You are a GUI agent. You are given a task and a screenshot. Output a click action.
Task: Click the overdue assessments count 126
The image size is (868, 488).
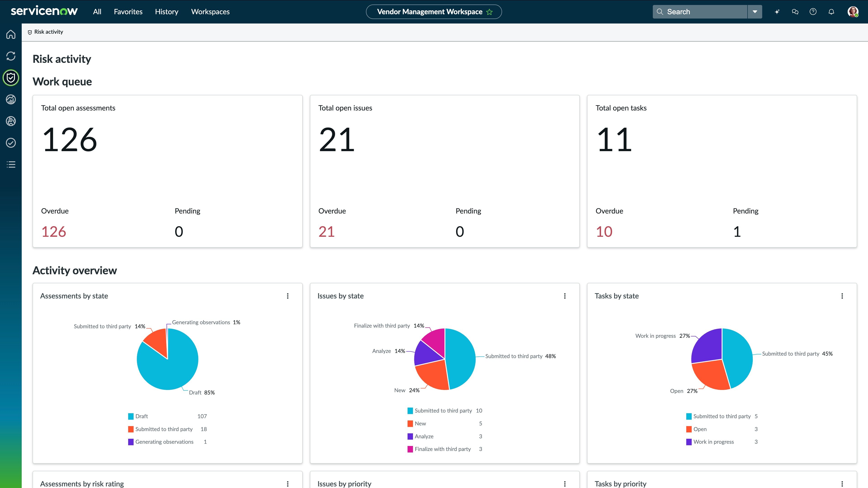(54, 232)
